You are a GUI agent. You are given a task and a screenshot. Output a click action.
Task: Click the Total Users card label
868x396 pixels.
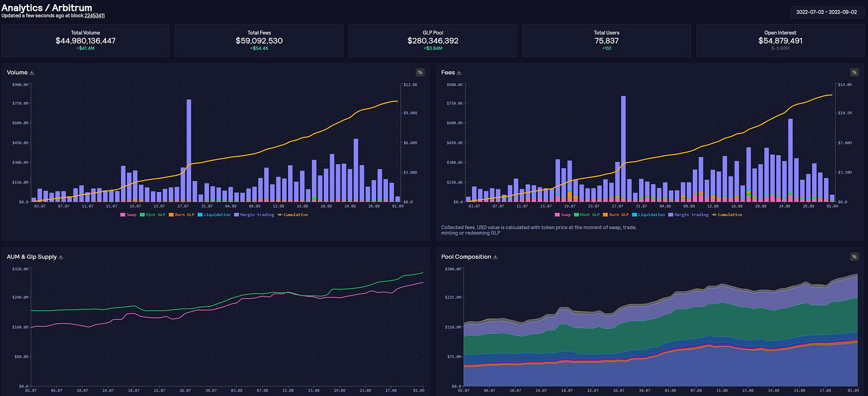point(606,32)
